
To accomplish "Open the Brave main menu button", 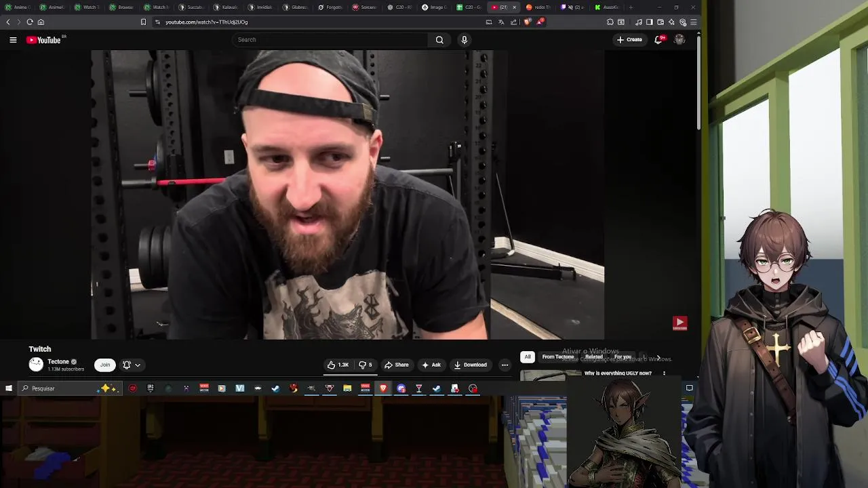I will point(693,22).
